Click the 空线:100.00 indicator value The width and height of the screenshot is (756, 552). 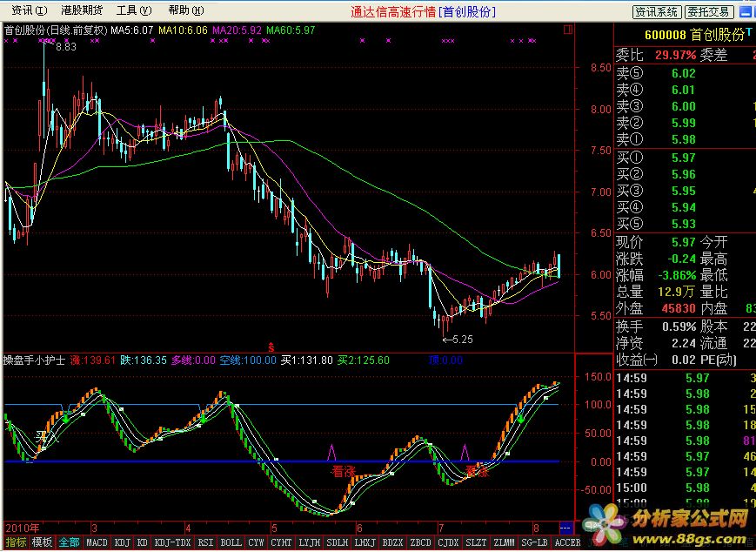pos(248,360)
